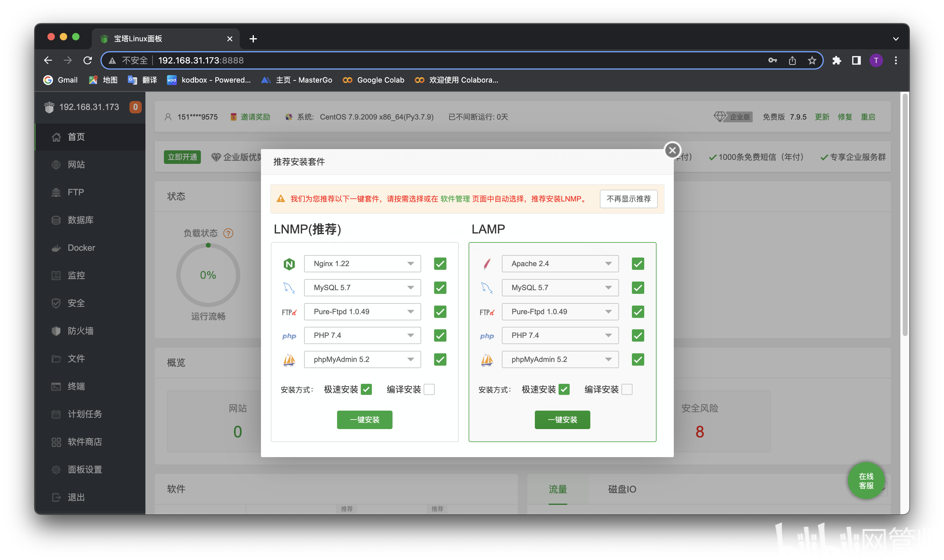Image resolution: width=944 pixels, height=560 pixels.
Task: Click the page vertical scrollbar
Action: pyautogui.click(x=905, y=215)
